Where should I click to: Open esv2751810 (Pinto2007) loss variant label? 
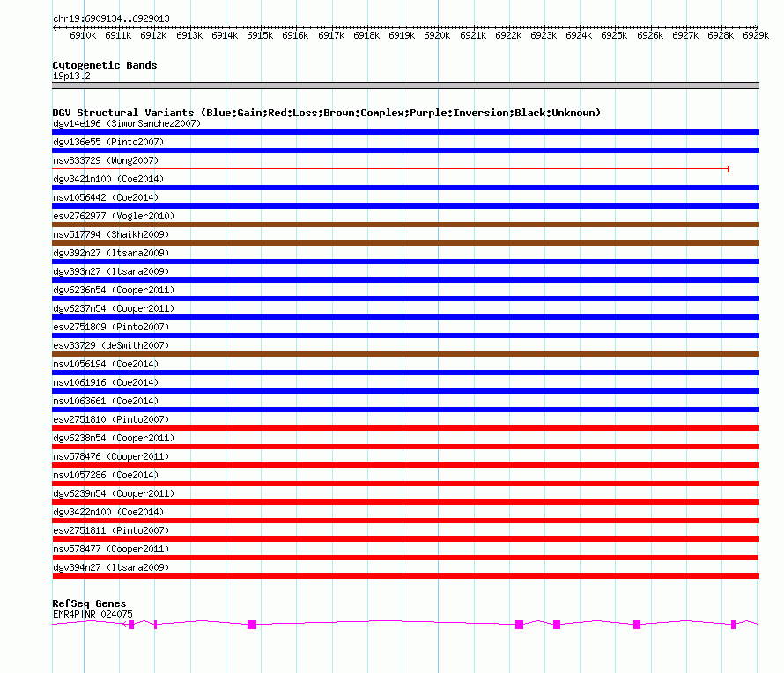pos(111,419)
